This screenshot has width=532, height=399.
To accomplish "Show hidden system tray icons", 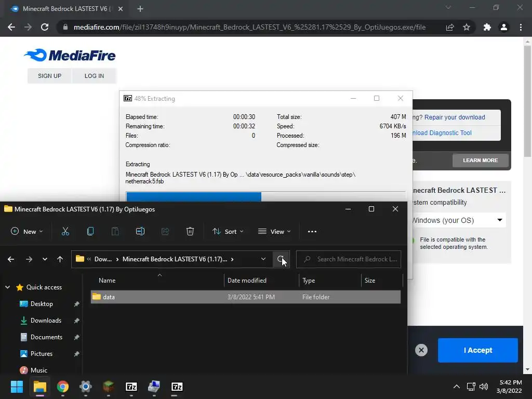I will pos(457,387).
